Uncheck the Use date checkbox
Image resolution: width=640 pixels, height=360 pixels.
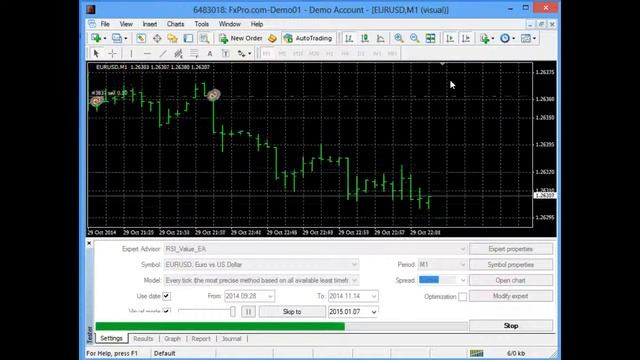click(167, 296)
